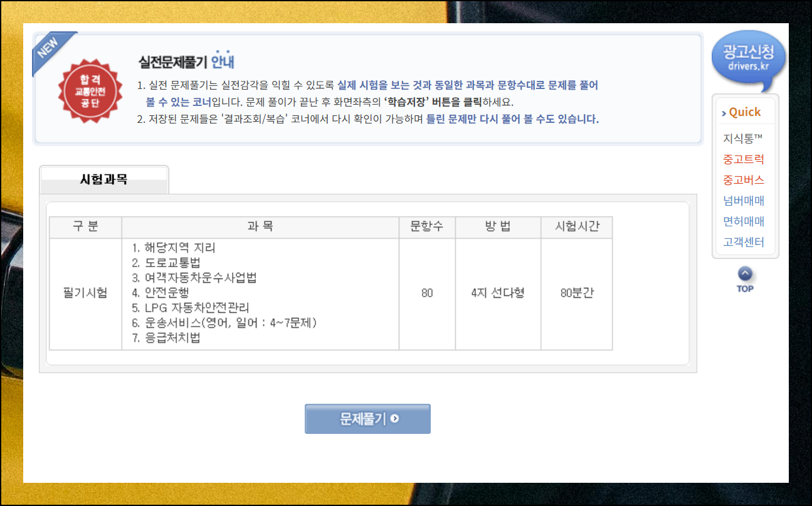Start the 문제풀기 button
The image size is (812, 506).
point(367,419)
